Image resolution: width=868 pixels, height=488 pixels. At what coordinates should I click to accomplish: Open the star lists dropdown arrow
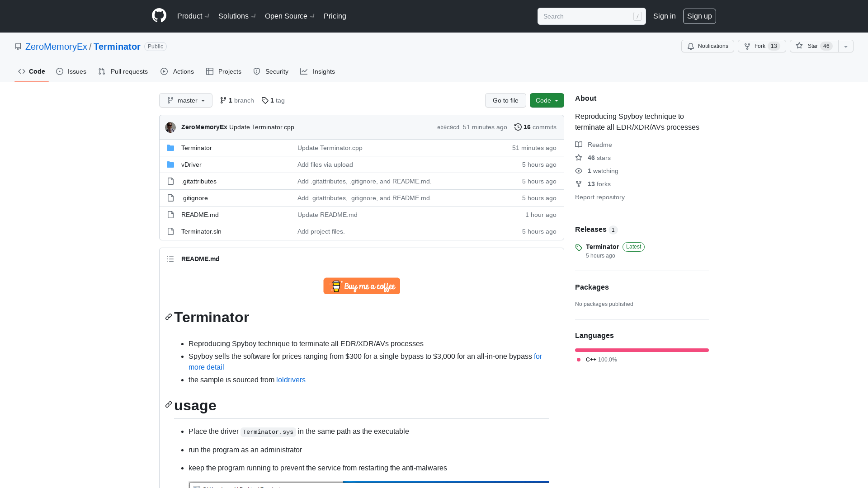pos(846,46)
